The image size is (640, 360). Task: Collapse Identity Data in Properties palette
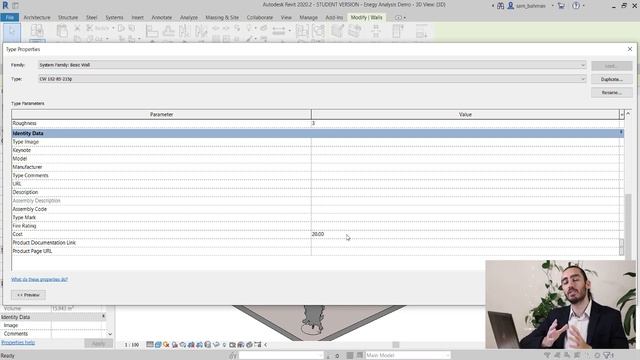coord(103,316)
